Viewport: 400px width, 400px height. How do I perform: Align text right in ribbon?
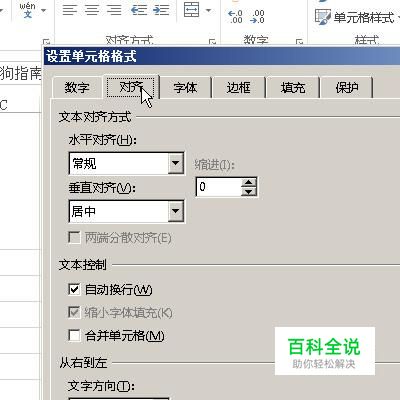[x=114, y=10]
